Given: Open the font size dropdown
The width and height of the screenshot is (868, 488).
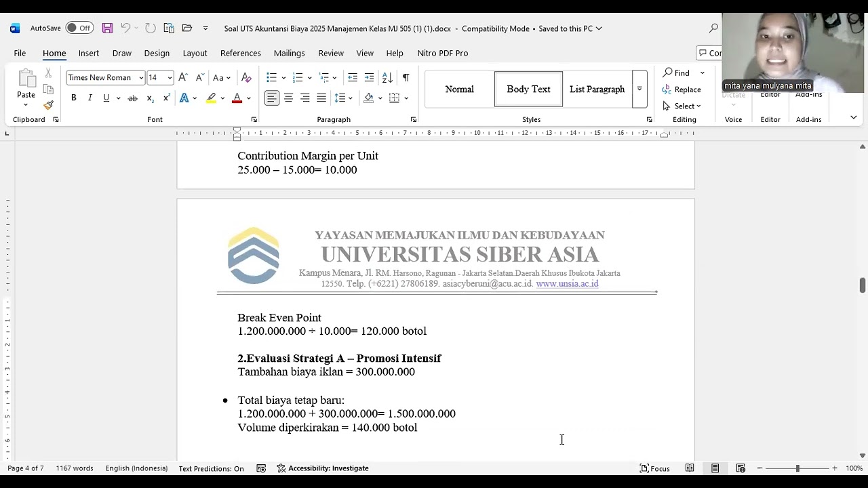Looking at the screenshot, I should click(170, 78).
